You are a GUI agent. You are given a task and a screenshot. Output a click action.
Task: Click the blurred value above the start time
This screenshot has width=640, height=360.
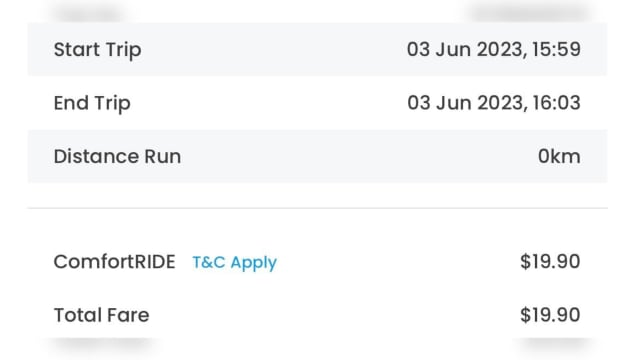coord(529,12)
